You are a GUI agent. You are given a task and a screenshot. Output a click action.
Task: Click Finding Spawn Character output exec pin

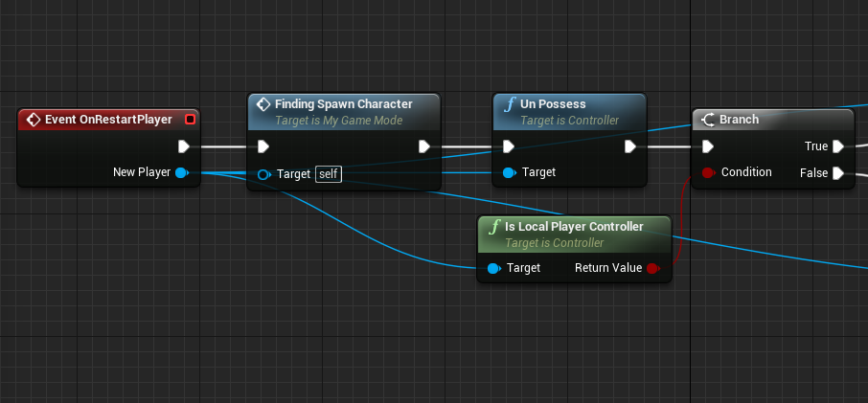click(424, 146)
